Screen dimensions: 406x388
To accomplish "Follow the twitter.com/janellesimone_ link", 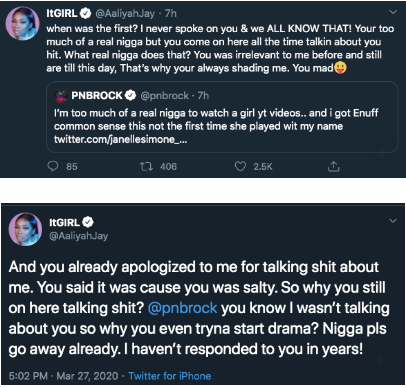I will 120,139.
